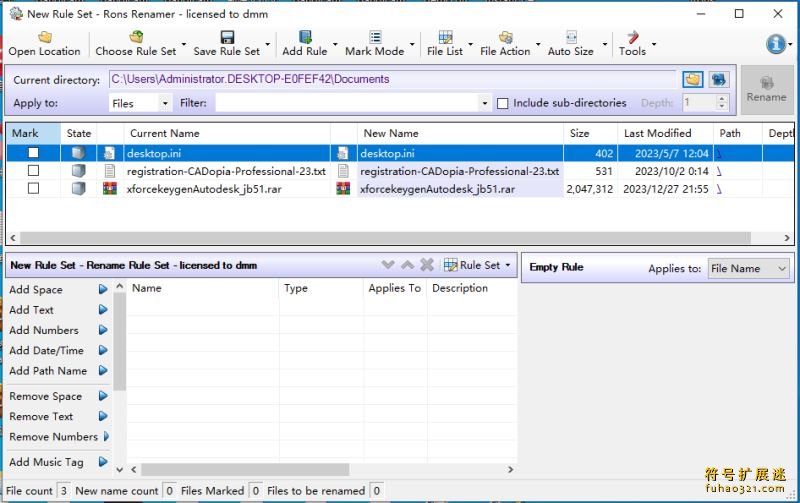Sort files by the Last Modified column header

tap(657, 133)
